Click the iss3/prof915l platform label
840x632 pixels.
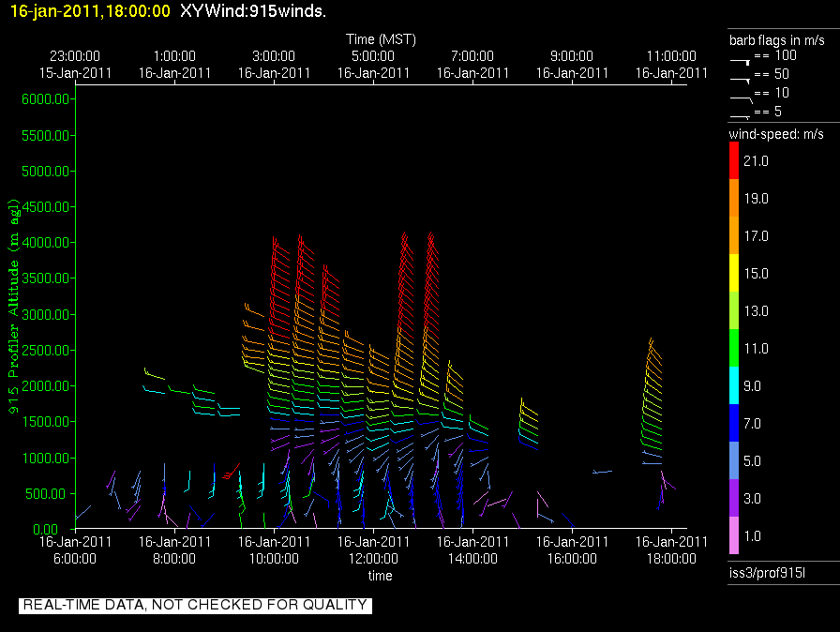coord(765,573)
